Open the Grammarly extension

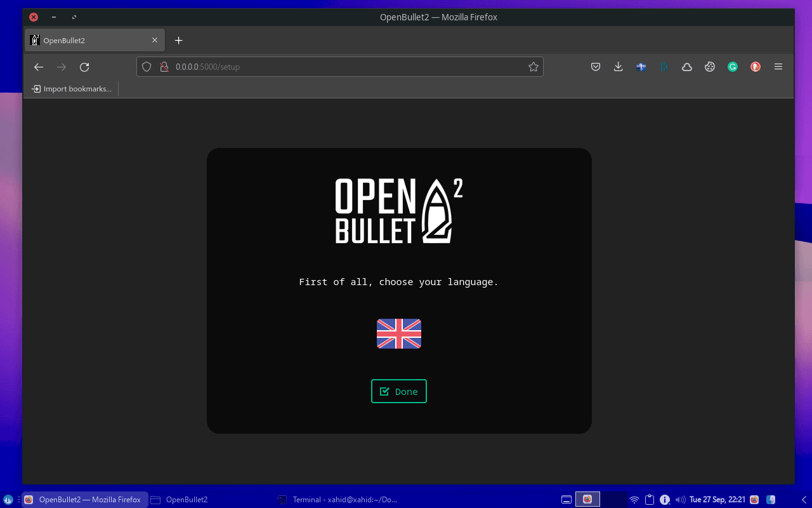[x=732, y=66]
